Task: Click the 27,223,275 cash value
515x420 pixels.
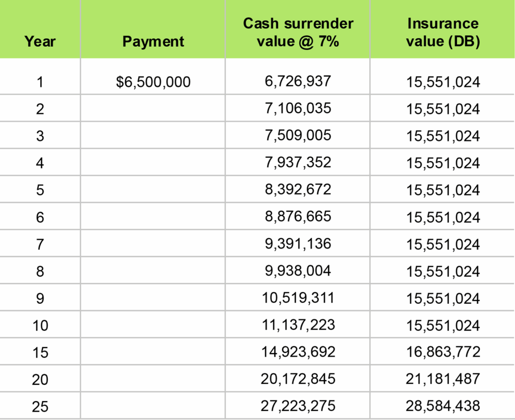Action: coord(298,405)
